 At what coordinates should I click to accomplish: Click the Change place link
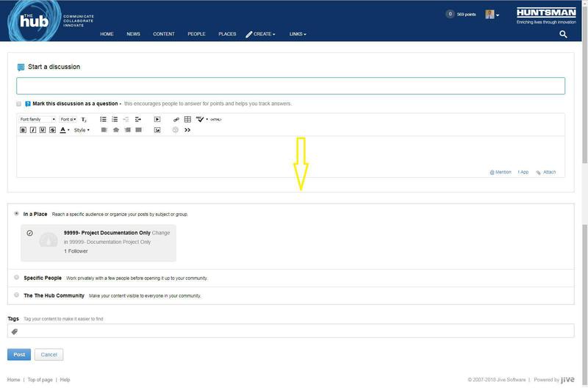point(161,233)
